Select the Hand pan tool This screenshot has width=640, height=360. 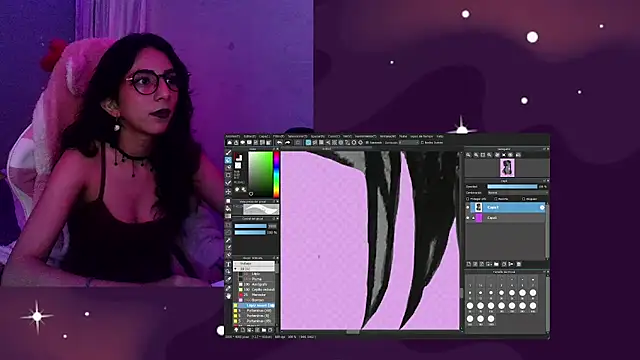coord(228,296)
